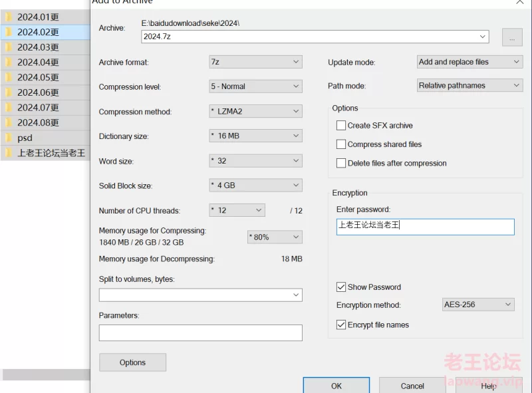Uncheck Show Password option
Screen dimensions: 532x393
click(341, 287)
